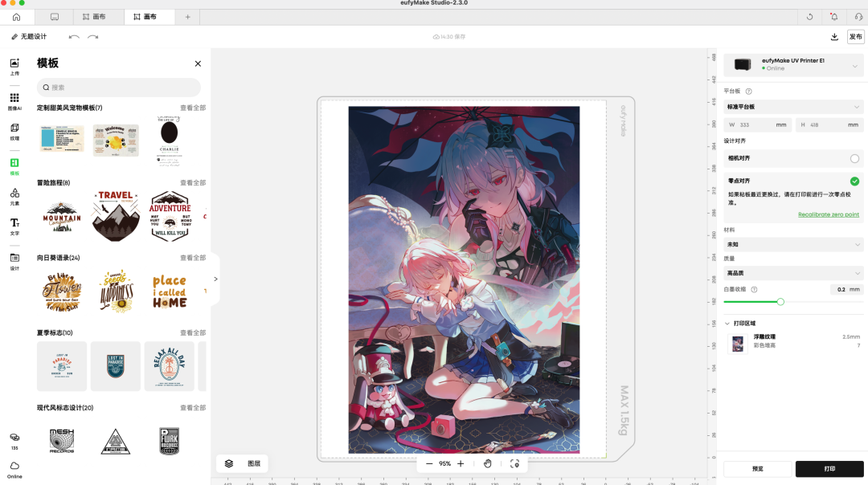Screen dimensions: 868x485
Task: Click the undo arrow icon
Action: [74, 37]
